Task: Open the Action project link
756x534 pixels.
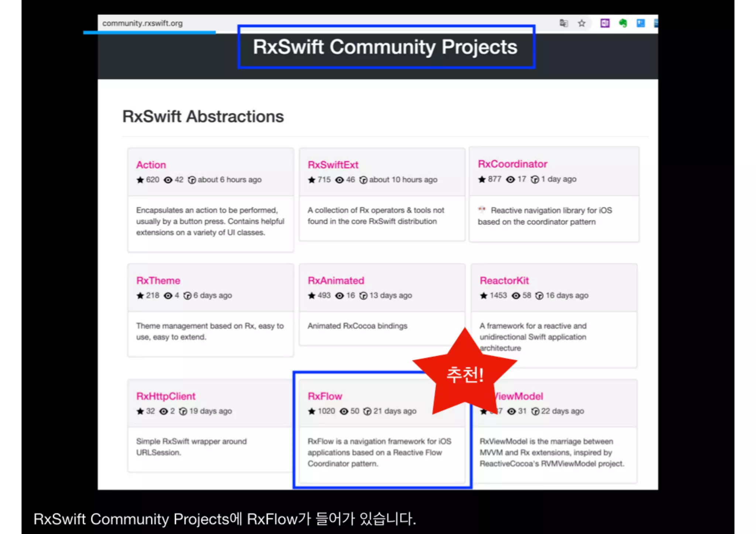Action: pyautogui.click(x=151, y=165)
